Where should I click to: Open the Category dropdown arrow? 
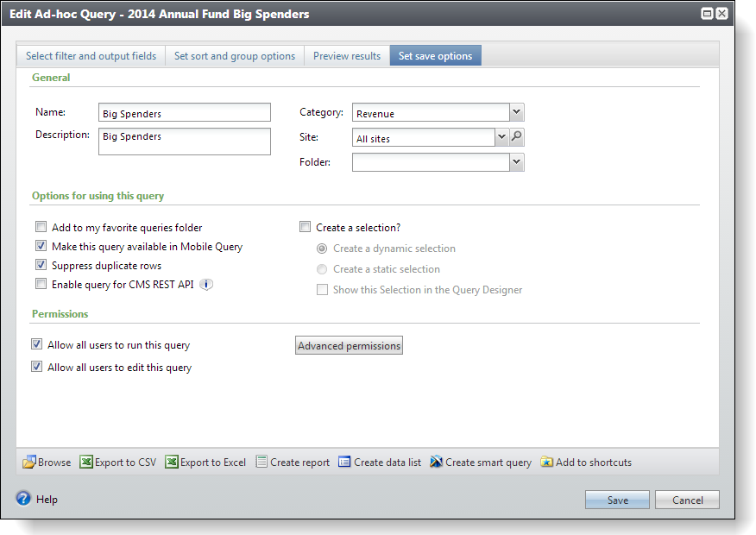[516, 112]
